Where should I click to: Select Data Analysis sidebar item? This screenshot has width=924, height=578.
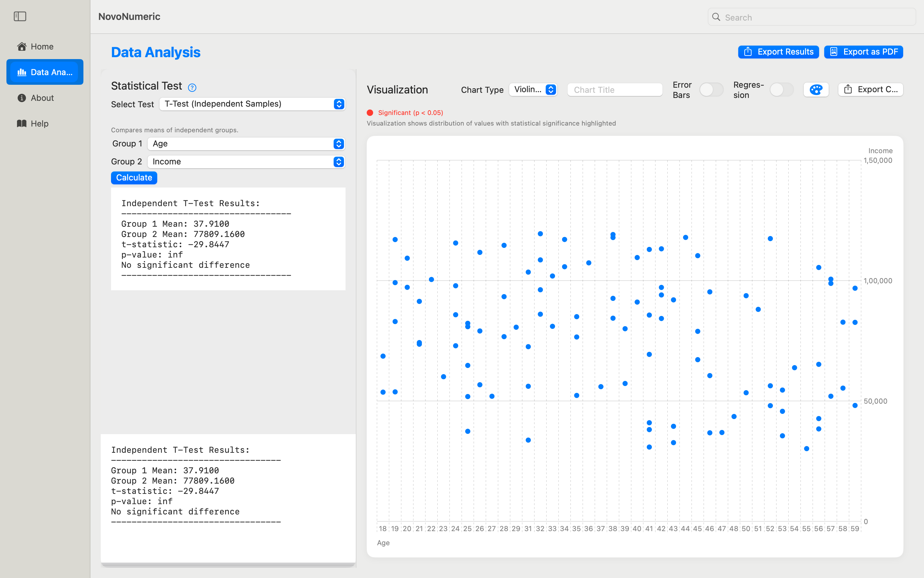click(x=45, y=72)
